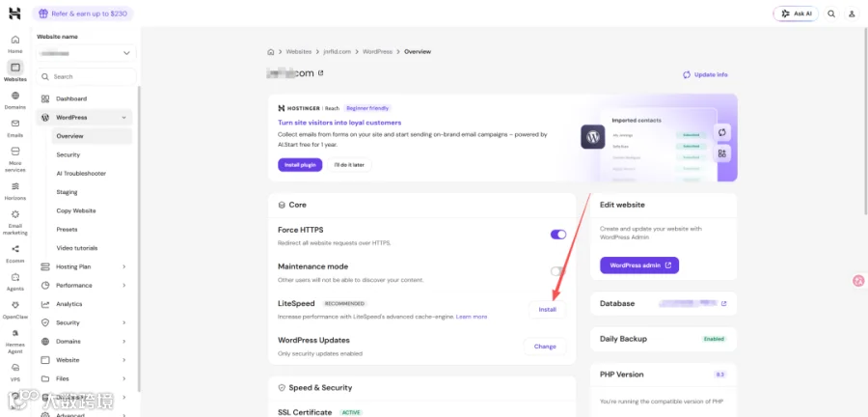Screen dimensions: 868x417
Task: Open Websites in the left rail
Action: tap(14, 71)
